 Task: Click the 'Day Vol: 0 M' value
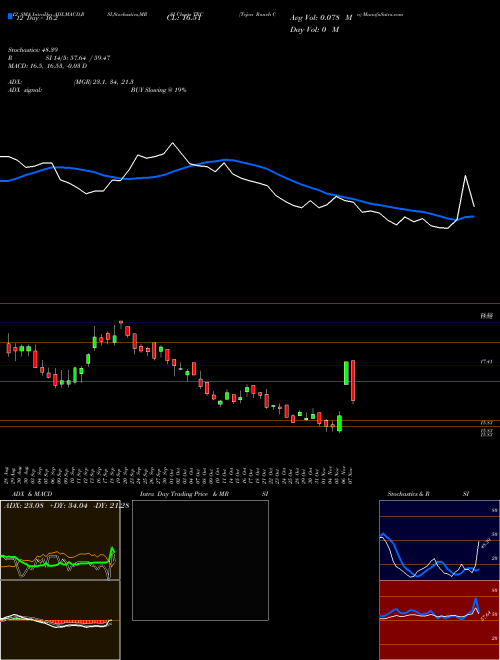(x=314, y=29)
